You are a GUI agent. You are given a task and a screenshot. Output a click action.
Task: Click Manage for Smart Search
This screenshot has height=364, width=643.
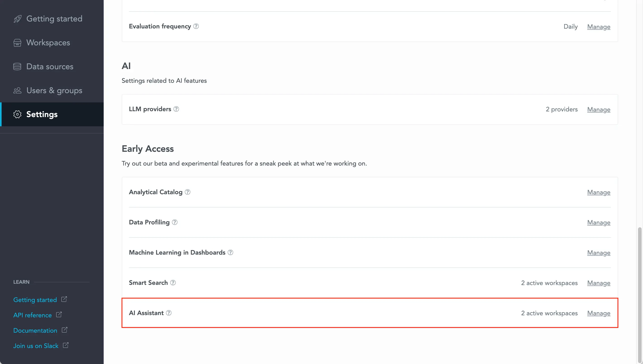point(599,283)
